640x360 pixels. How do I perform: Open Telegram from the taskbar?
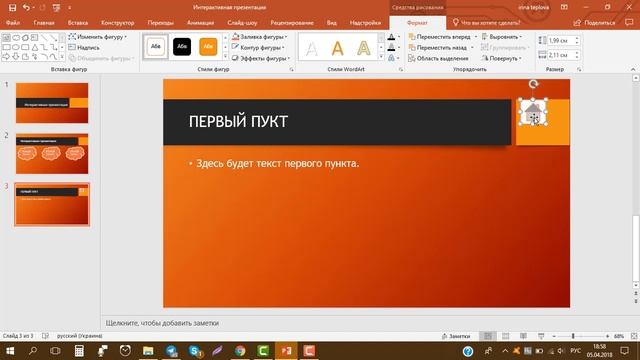[x=172, y=351]
